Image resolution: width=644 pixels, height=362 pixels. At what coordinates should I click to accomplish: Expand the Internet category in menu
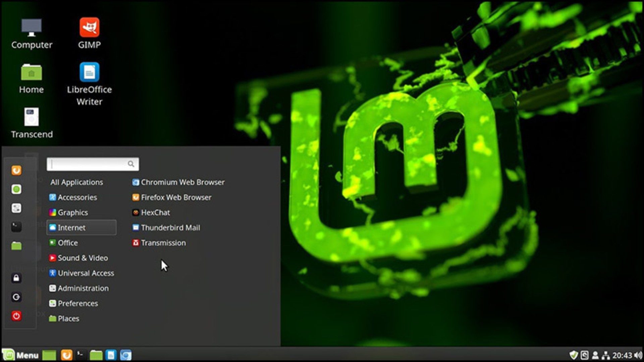tap(72, 227)
